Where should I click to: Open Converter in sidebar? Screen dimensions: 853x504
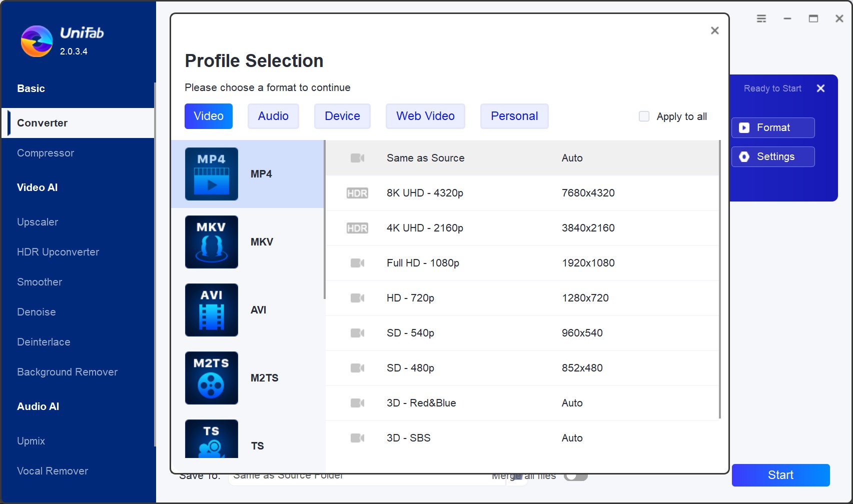coord(78,123)
